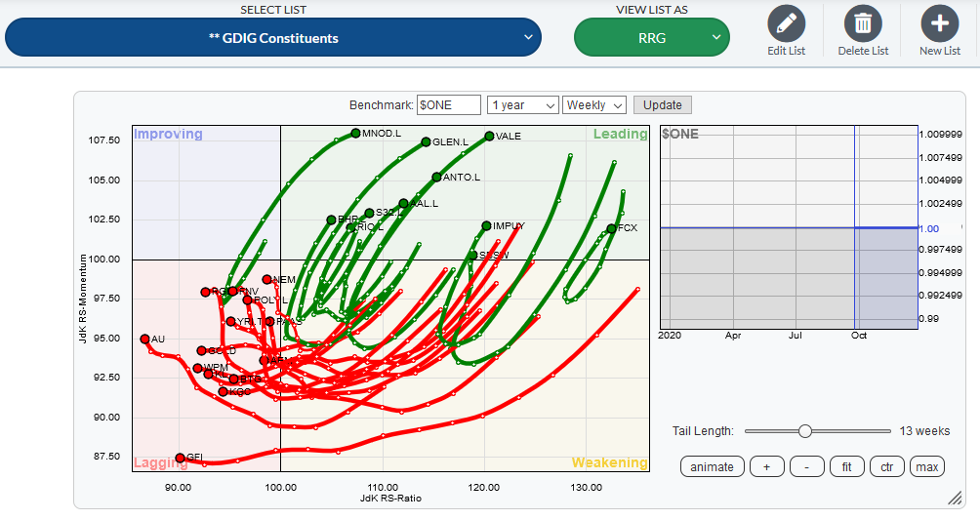Click the plus zoom-in button
The height and width of the screenshot is (520, 980).
767,467
